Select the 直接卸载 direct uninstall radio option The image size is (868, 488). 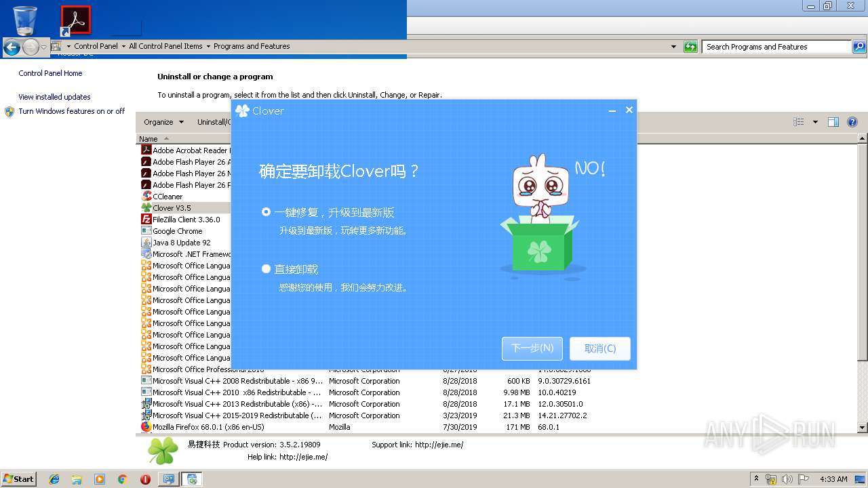[x=266, y=269]
